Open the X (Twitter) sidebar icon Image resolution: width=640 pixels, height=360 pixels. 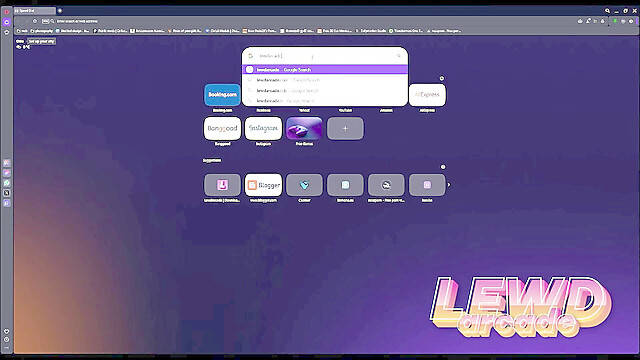7,193
